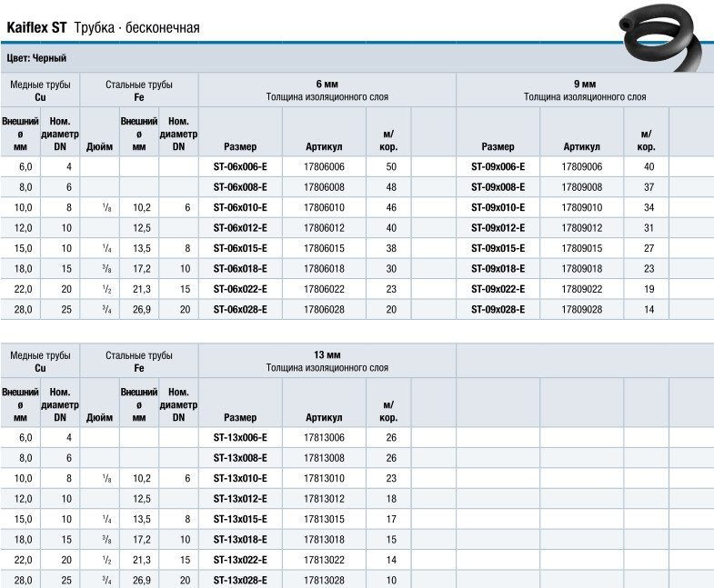Select cell ST-09x012-E
The width and height of the screenshot is (714, 588).
click(498, 228)
